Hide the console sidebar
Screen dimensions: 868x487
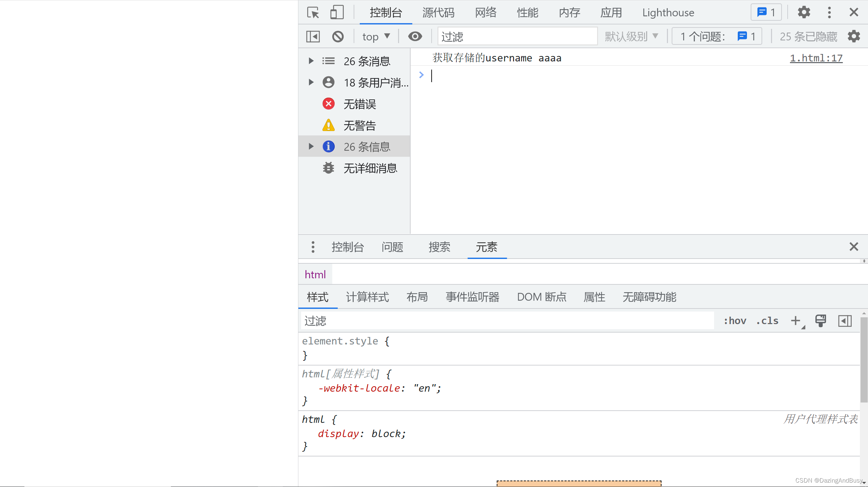313,36
